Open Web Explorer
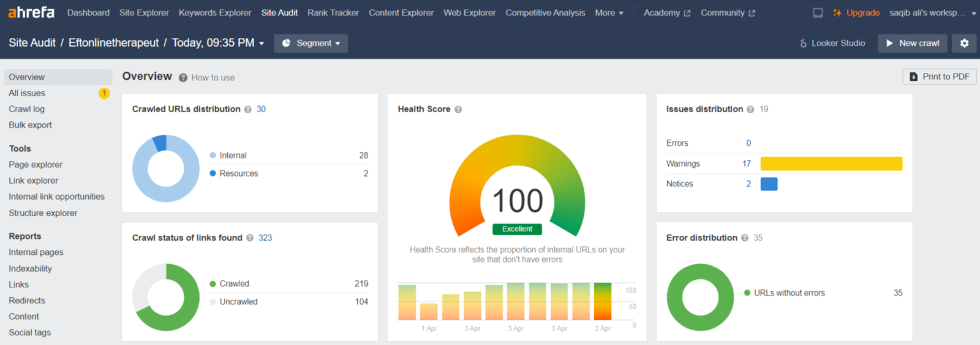The width and height of the screenshot is (980, 345). [x=470, y=13]
